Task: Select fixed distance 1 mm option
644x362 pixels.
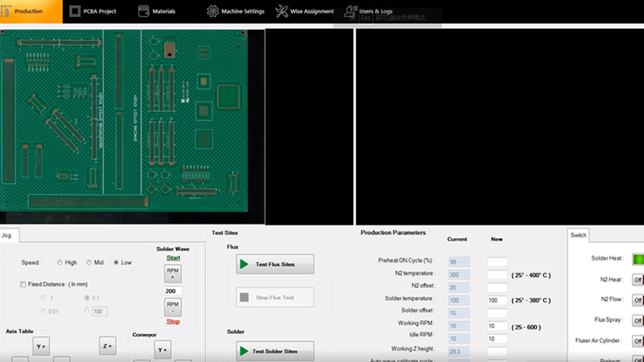Action: tap(43, 298)
